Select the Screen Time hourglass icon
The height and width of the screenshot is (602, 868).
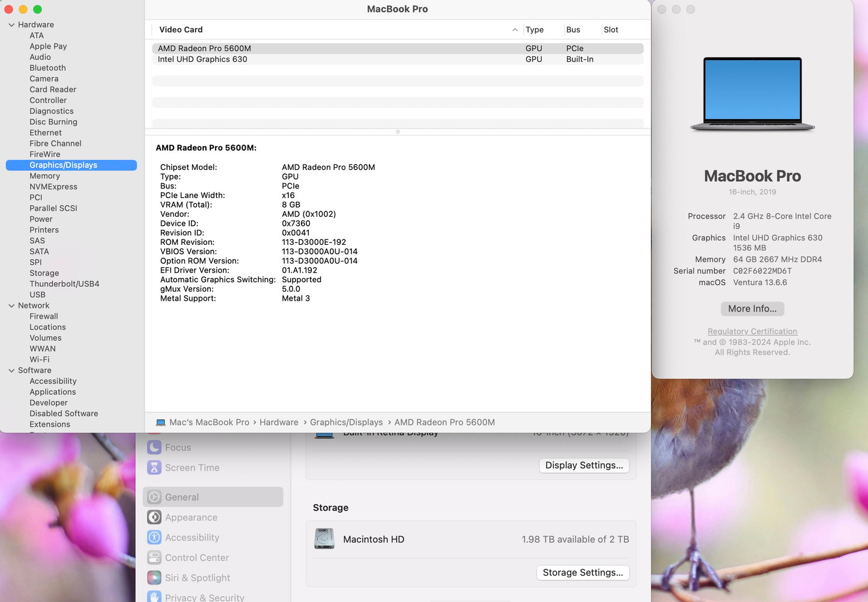[x=154, y=467]
